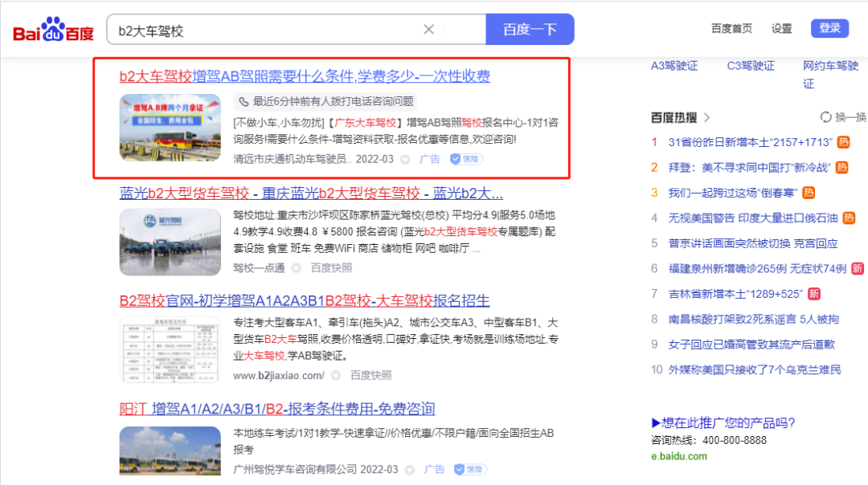Viewport: 868px width, 485px height.
Task: Click 新 badge on 吉林省 hot search
Action: 813,294
